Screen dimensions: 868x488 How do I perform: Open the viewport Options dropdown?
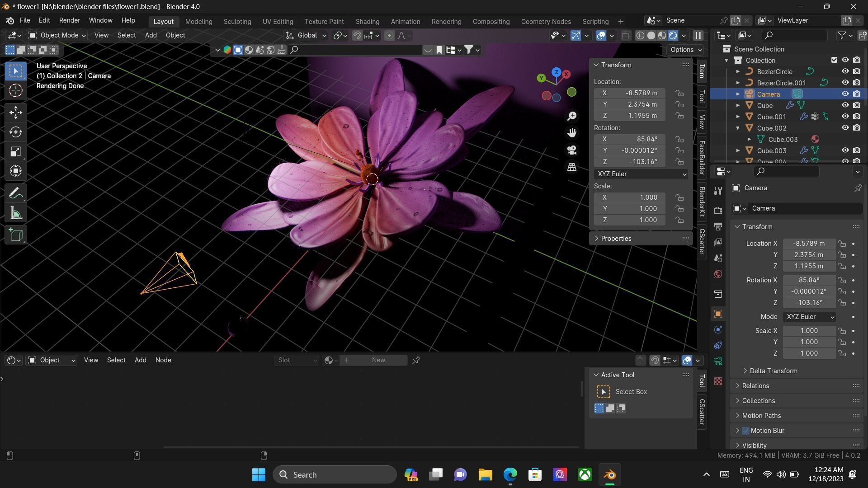[685, 50]
